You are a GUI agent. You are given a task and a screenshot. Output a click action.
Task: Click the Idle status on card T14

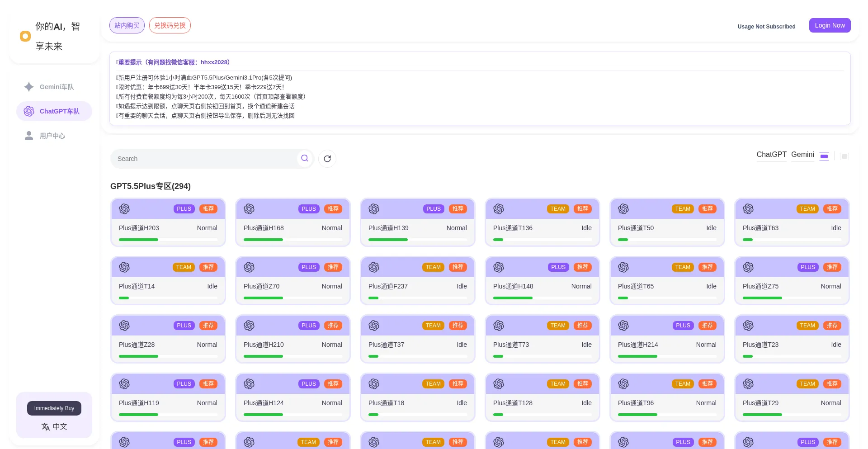[x=212, y=286]
